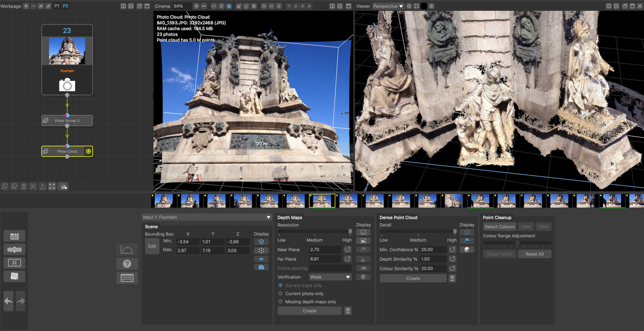Zoom out the Cinema view with minus
Viewport: 644px width, 331px height.
(204, 6)
